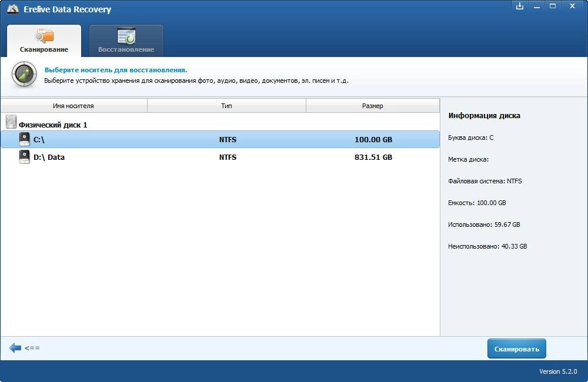Click the Восстановление tab window restore icon

126,36
